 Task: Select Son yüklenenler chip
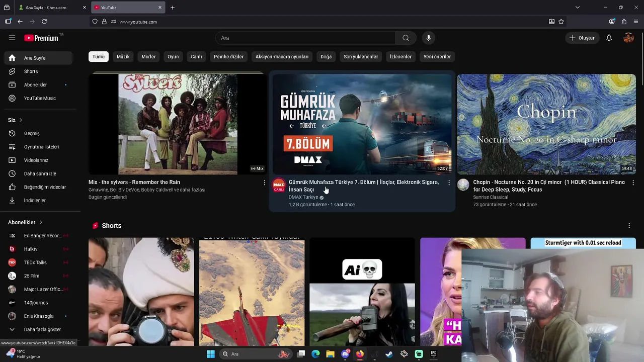coord(361,57)
